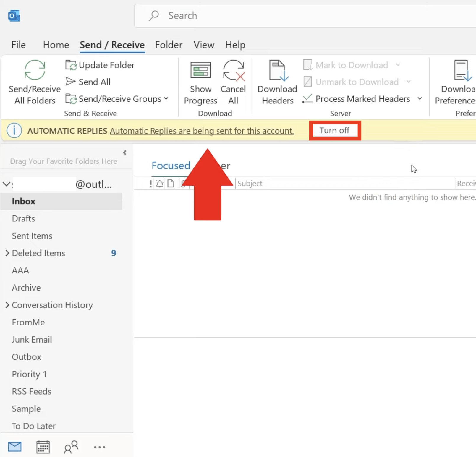Open the Sample folder
Screen dimensions: 476x457
[26, 409]
